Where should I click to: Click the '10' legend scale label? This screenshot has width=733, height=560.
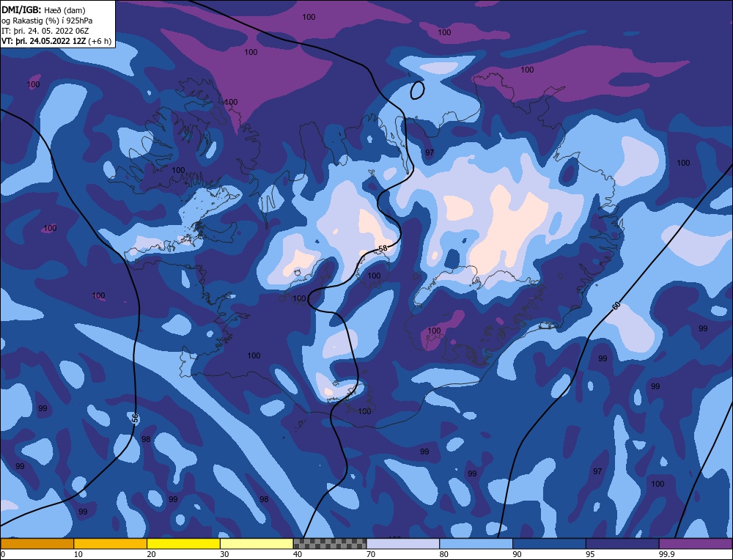[78, 554]
